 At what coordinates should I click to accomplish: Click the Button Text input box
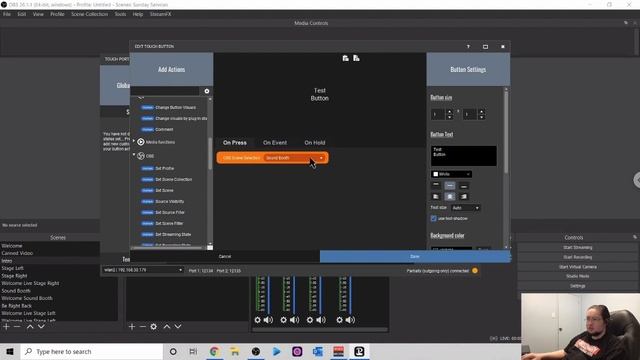464,156
